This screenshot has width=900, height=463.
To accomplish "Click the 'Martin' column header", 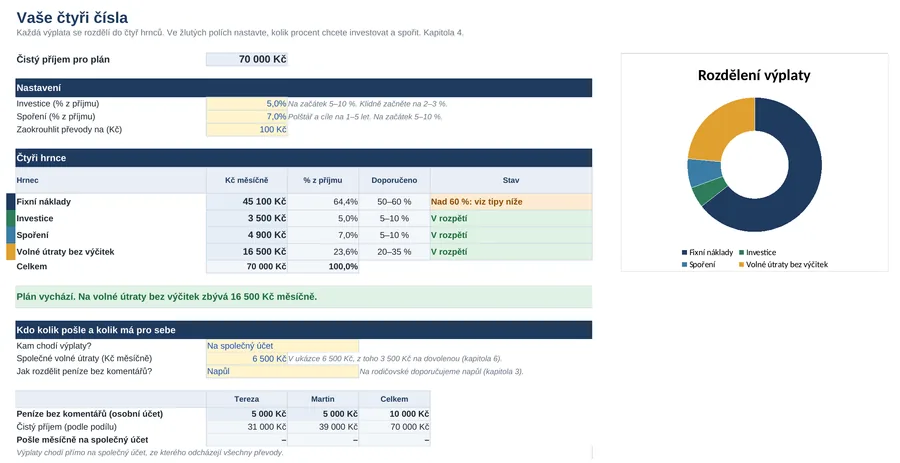I will click(x=323, y=399).
